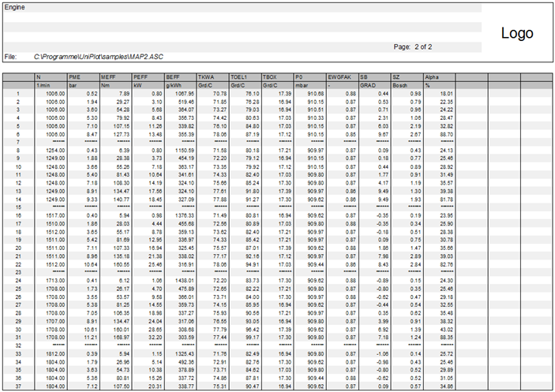Select the 'SZ' column header
The width and height of the screenshot is (555, 392).
[407, 77]
